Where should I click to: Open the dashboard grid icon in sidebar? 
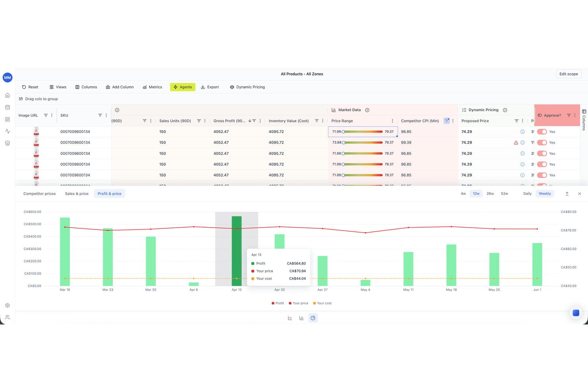(7, 119)
